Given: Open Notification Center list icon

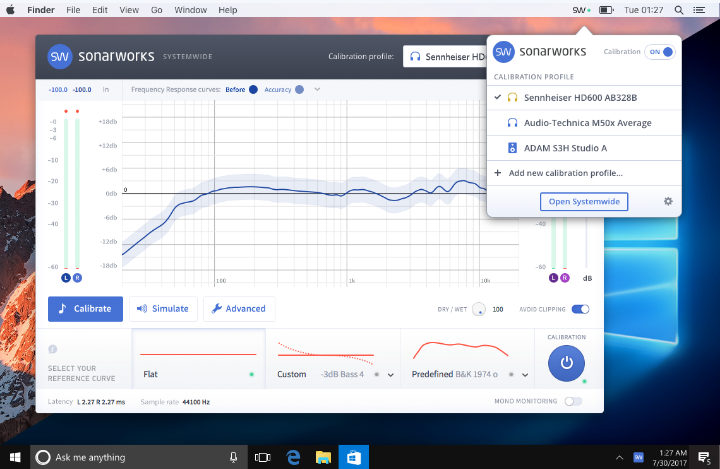Looking at the screenshot, I should point(699,10).
